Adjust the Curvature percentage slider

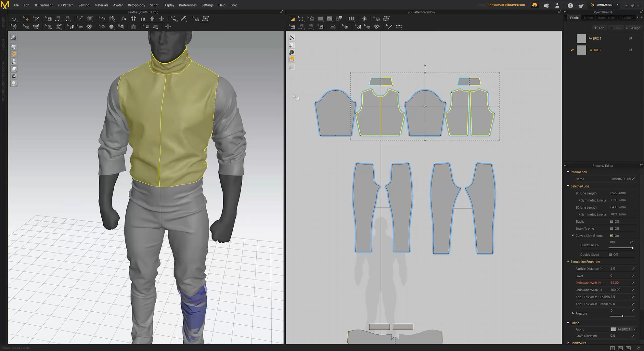click(x=632, y=248)
